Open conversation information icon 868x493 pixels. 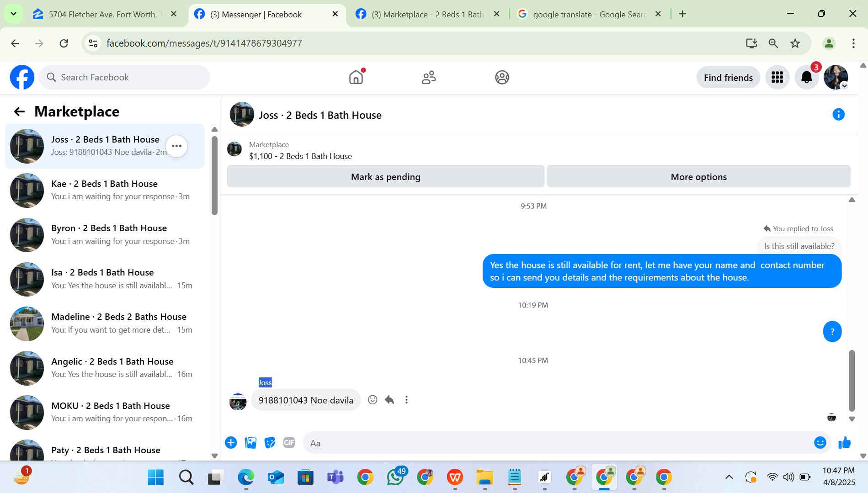(838, 115)
